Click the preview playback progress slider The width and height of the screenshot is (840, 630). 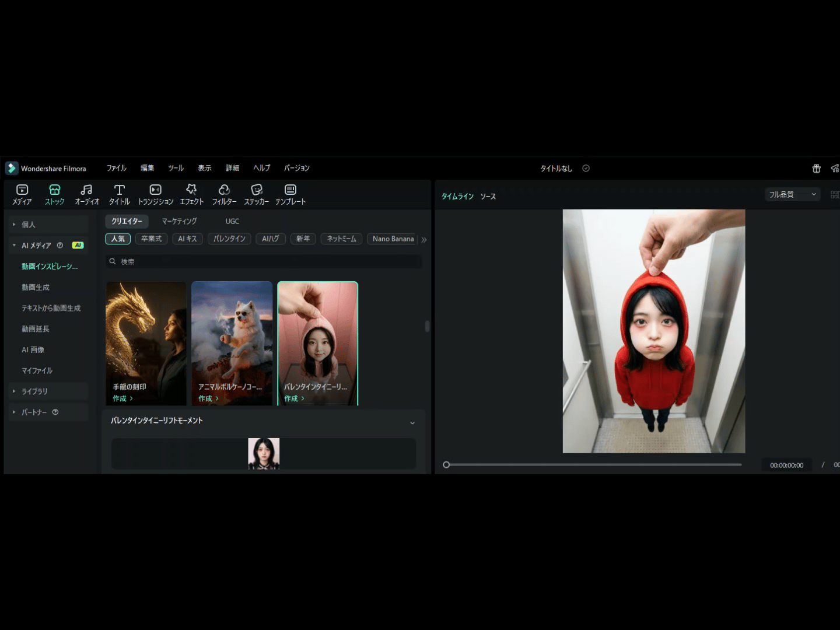pos(593,465)
